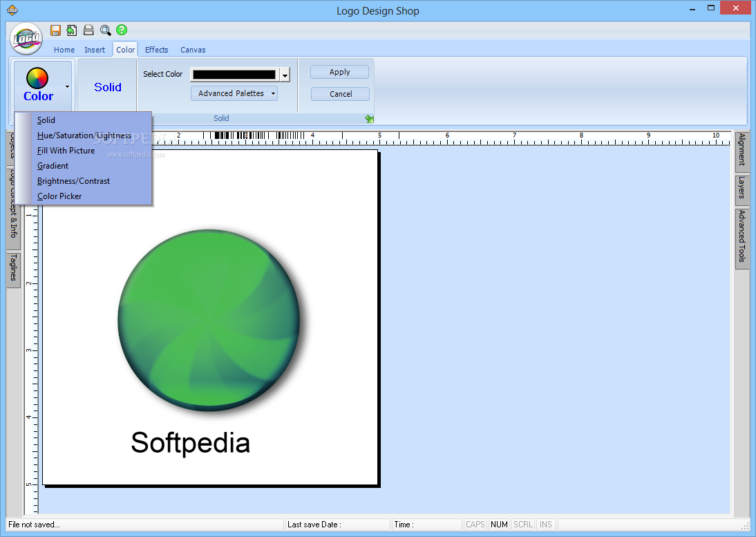Click the green arrow icon in Solid group corner
Screen dimensions: 756x537
click(369, 119)
